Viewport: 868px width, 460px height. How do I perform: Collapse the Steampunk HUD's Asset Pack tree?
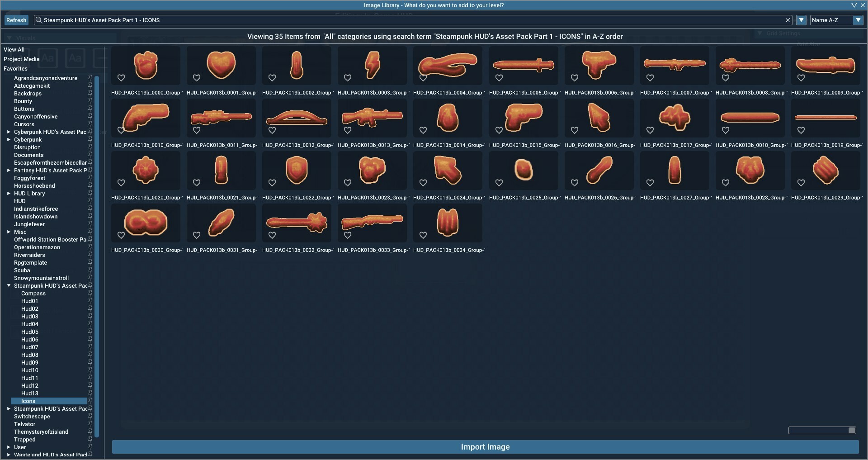point(8,286)
